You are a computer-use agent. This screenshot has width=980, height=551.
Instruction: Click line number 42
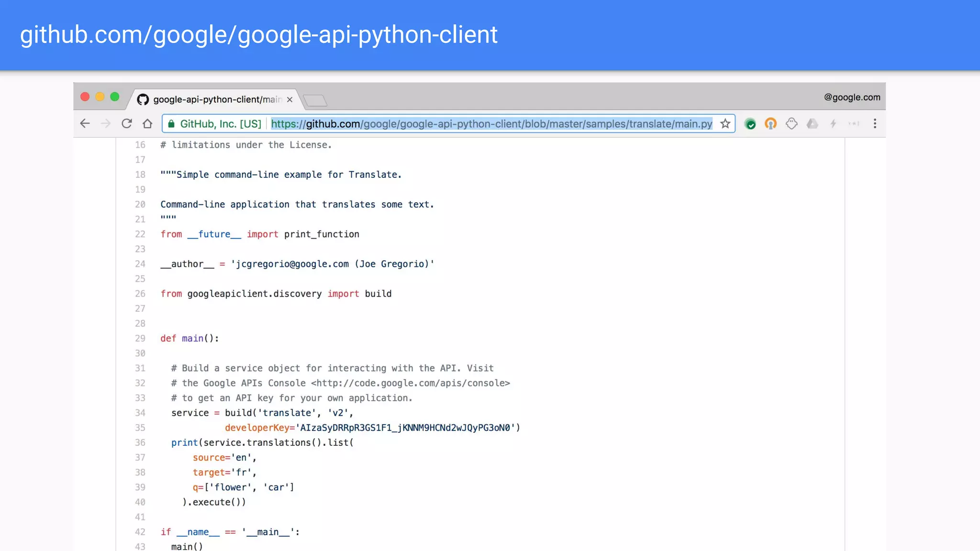[140, 532]
